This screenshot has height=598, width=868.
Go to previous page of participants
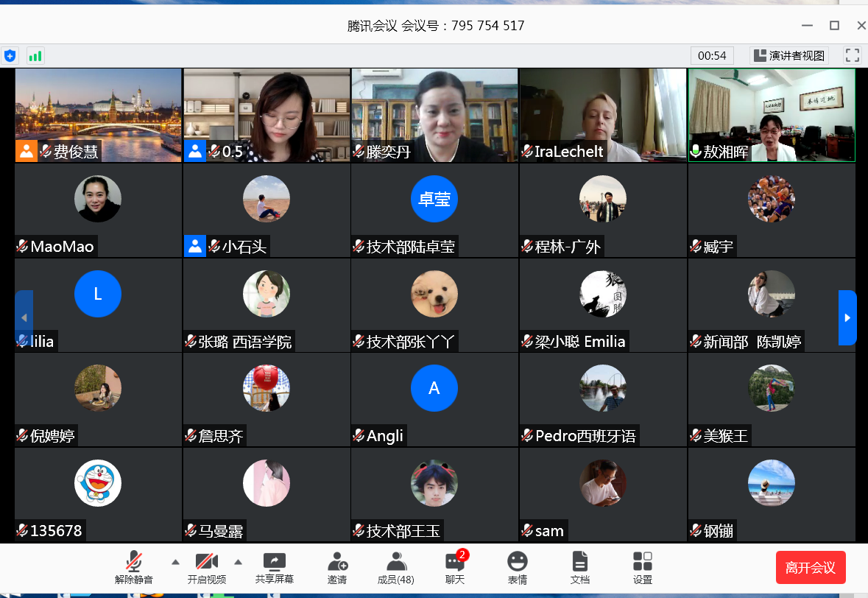click(24, 317)
